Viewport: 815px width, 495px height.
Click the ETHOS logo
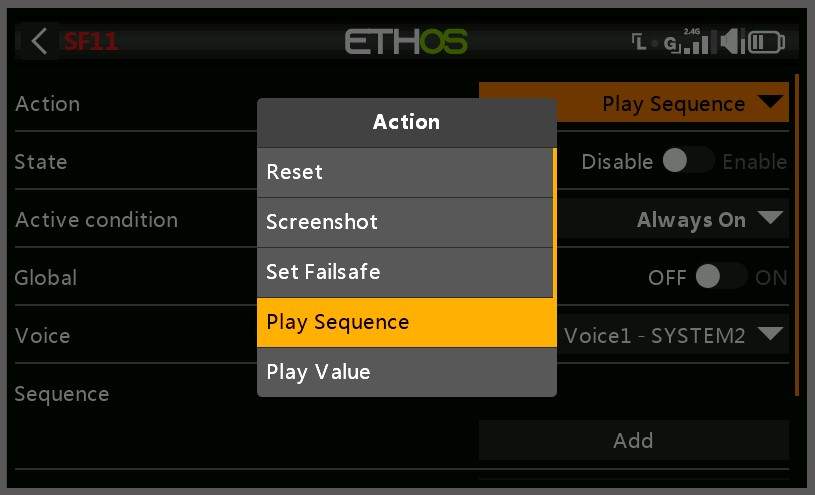click(406, 41)
